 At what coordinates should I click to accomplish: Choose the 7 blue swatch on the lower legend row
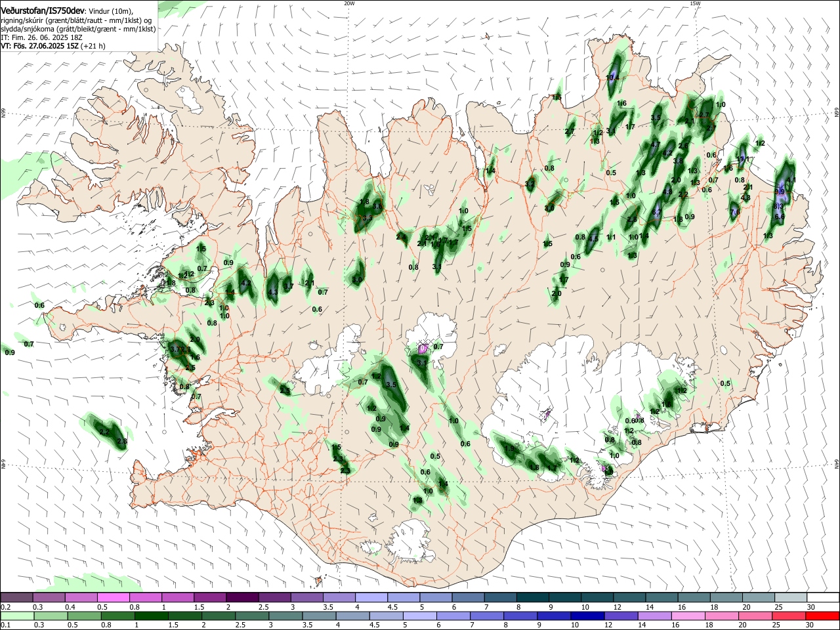click(486, 616)
